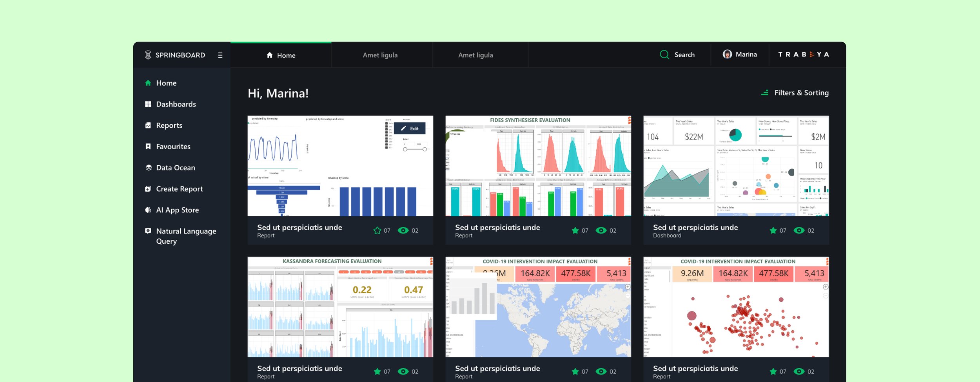980x382 pixels.
Task: Toggle star on Fides Synthesiser report card
Action: click(x=575, y=230)
